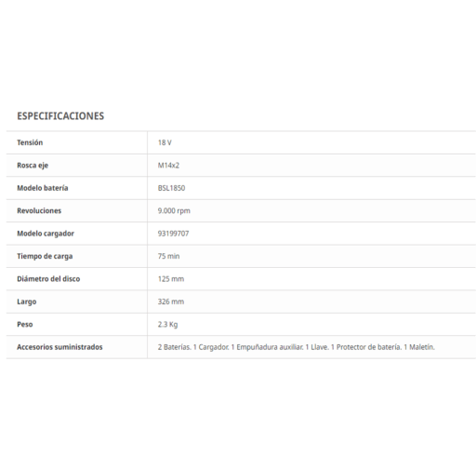Select the Tiempo de carga label
The width and height of the screenshot is (476, 469).
pyautogui.click(x=45, y=256)
